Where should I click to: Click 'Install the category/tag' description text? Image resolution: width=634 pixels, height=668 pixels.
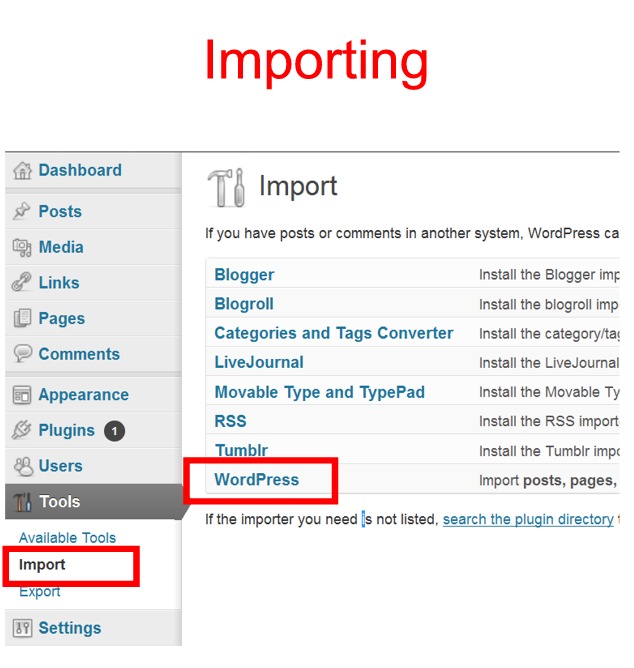pyautogui.click(x=549, y=334)
